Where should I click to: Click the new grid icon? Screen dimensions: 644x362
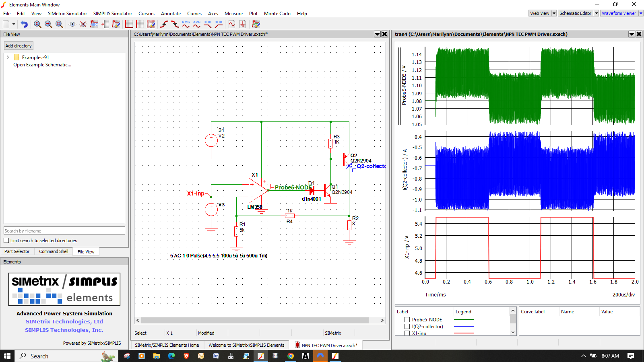(140, 24)
